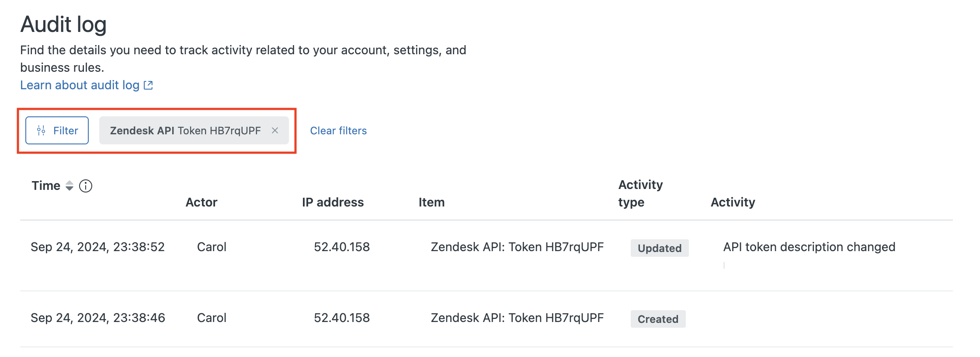This screenshot has height=357, width=980.
Task: Select the Created activity type badge
Action: click(658, 319)
